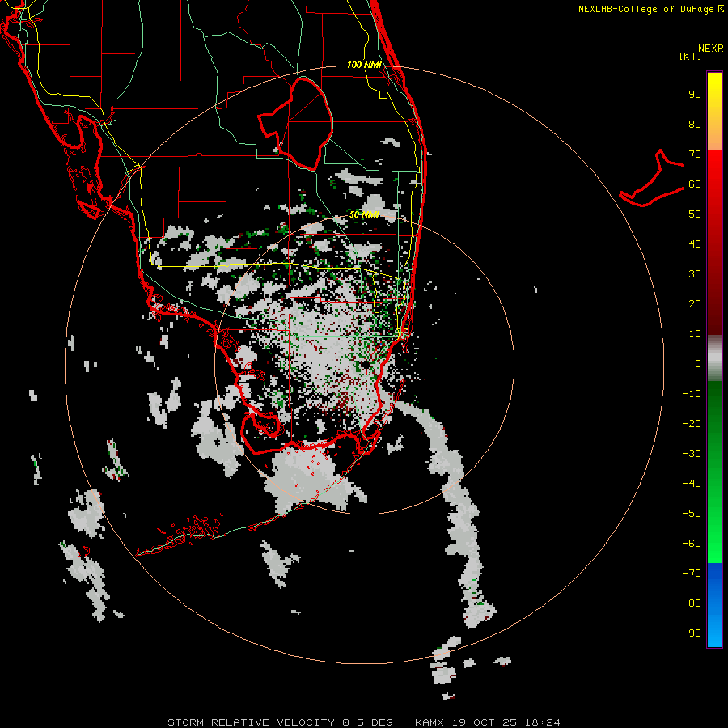Click the STORM RELATIVE VELOCITY caption text
The height and width of the screenshot is (728, 728).
[251, 722]
